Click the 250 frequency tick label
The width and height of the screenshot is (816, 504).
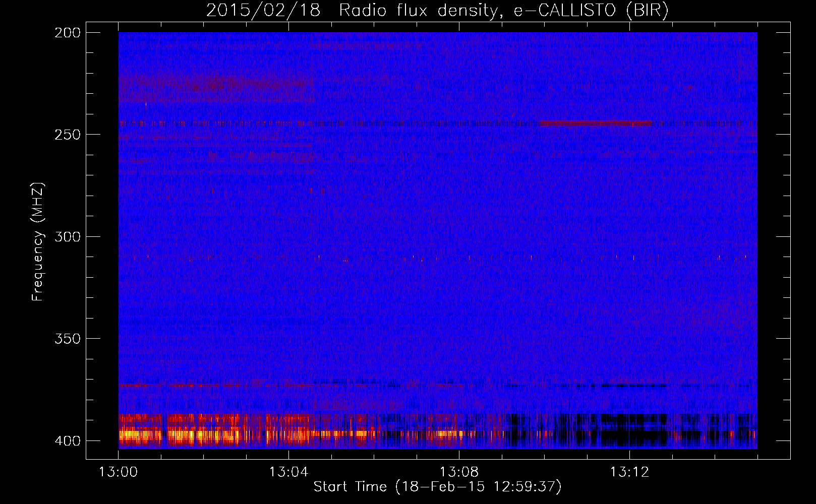(x=68, y=135)
